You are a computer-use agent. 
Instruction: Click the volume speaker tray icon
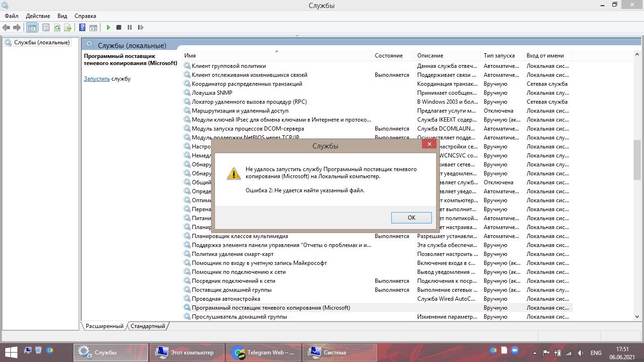(580, 353)
